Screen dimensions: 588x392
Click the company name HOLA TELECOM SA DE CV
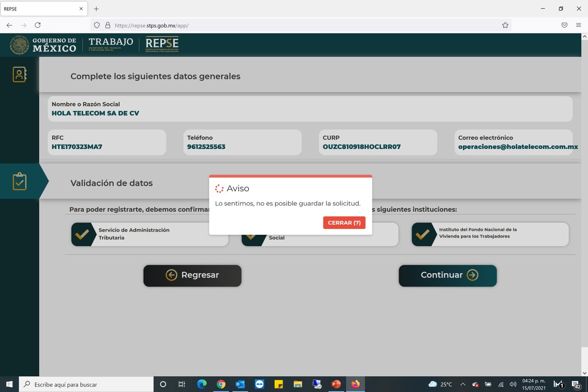(96, 113)
